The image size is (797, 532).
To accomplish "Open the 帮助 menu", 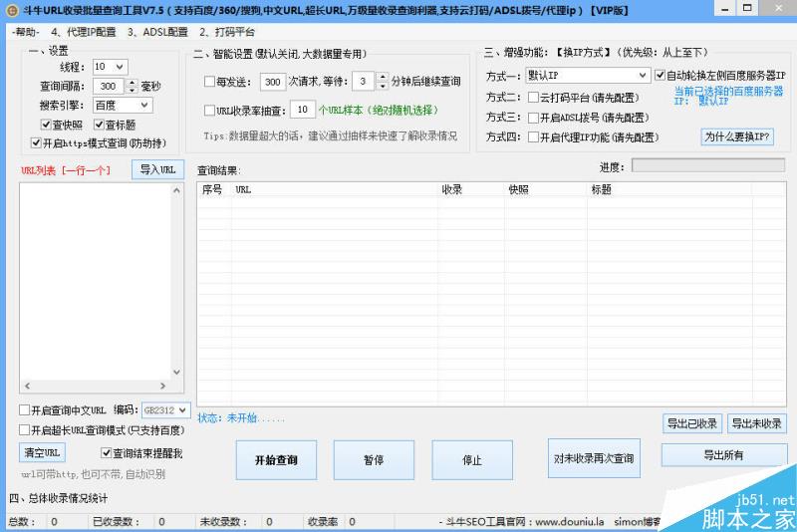I will (26, 32).
